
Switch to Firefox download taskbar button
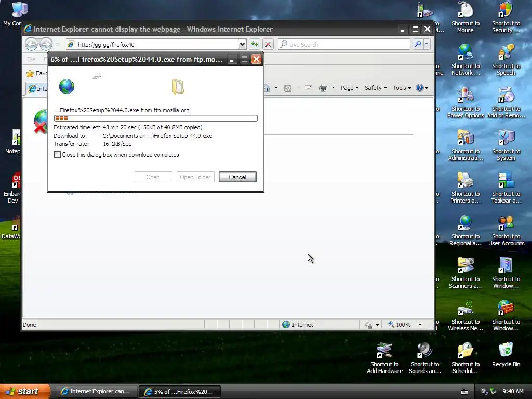point(180,391)
